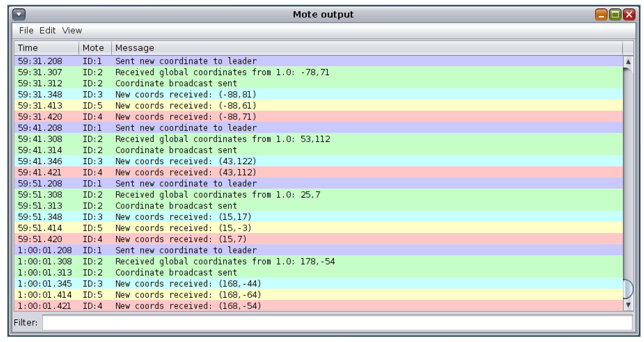This screenshot has height=342, width=644.
Task: Select row with global coordinates 178,-54
Action: [x=225, y=262]
